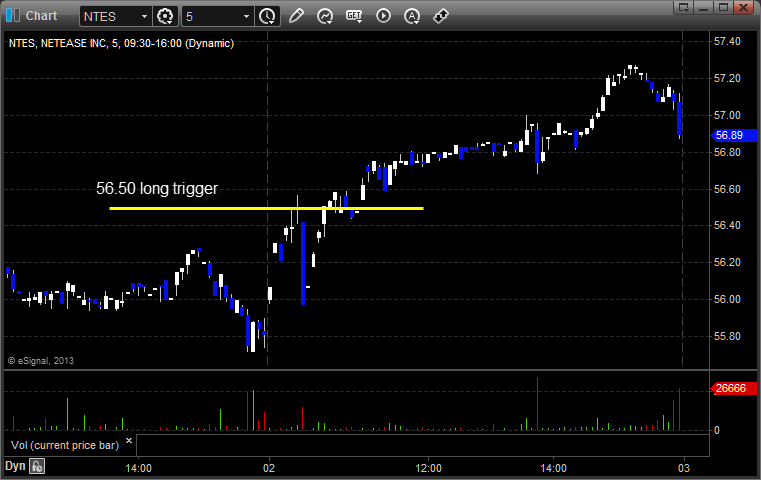Click the eSignal, 2013 copyright text
Screen dimensions: 761x480
41,361
